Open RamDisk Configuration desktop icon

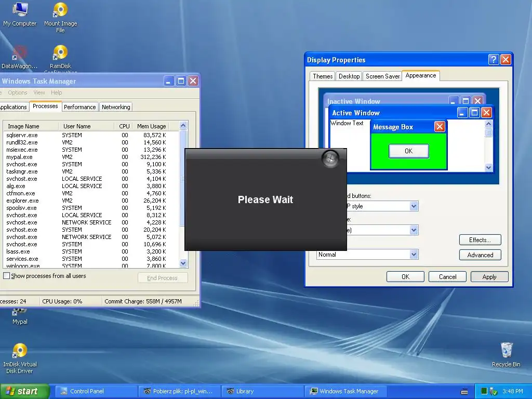[x=60, y=58]
